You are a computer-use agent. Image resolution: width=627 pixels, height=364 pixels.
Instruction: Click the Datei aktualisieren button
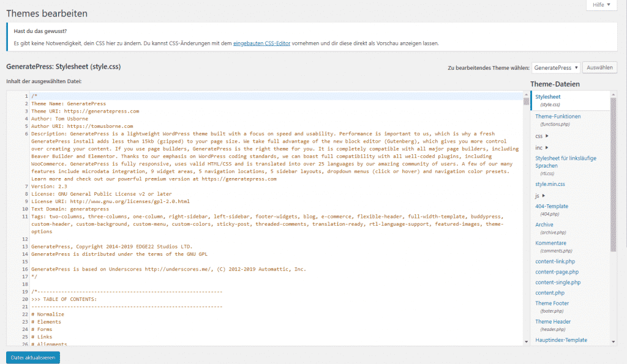[33, 358]
